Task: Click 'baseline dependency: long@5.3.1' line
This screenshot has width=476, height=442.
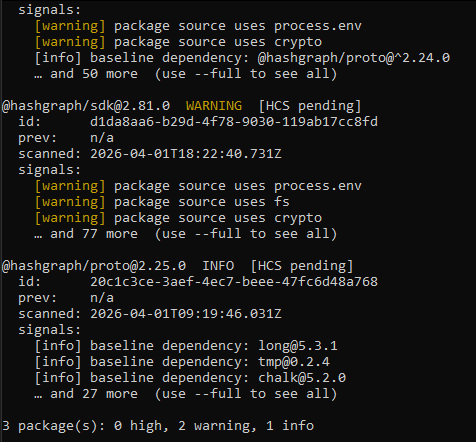Action: 186,346
